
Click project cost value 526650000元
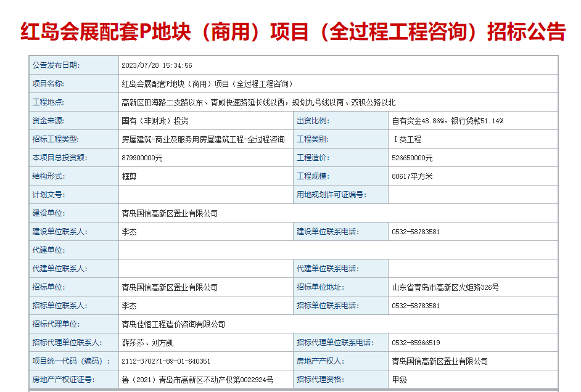click(x=412, y=158)
